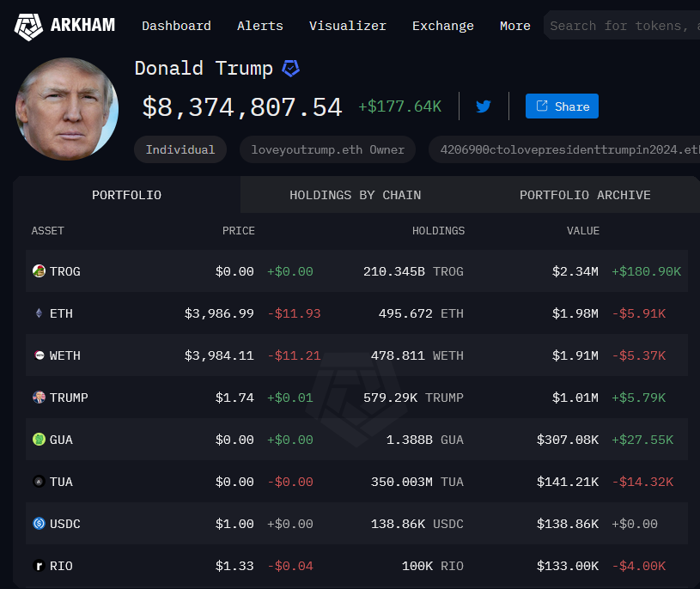Click the TRUMP value $1.01M
This screenshot has height=589, width=700.
[575, 398]
